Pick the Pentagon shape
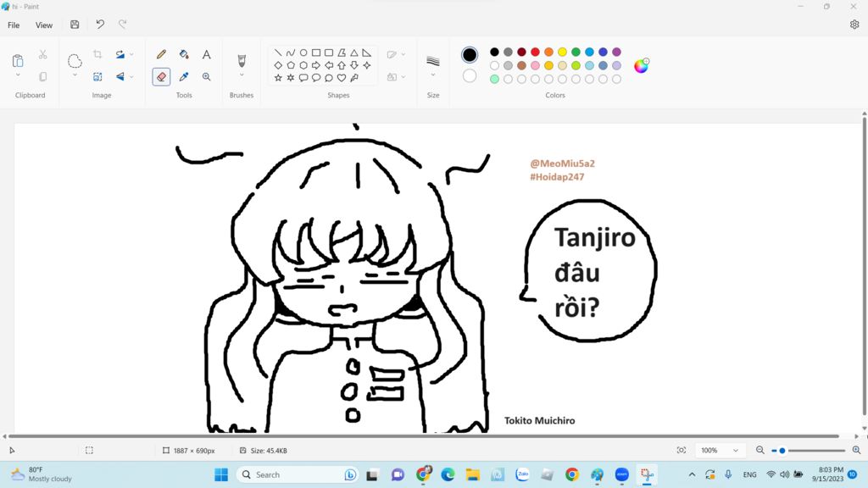The height and width of the screenshot is (488, 868). [x=291, y=65]
